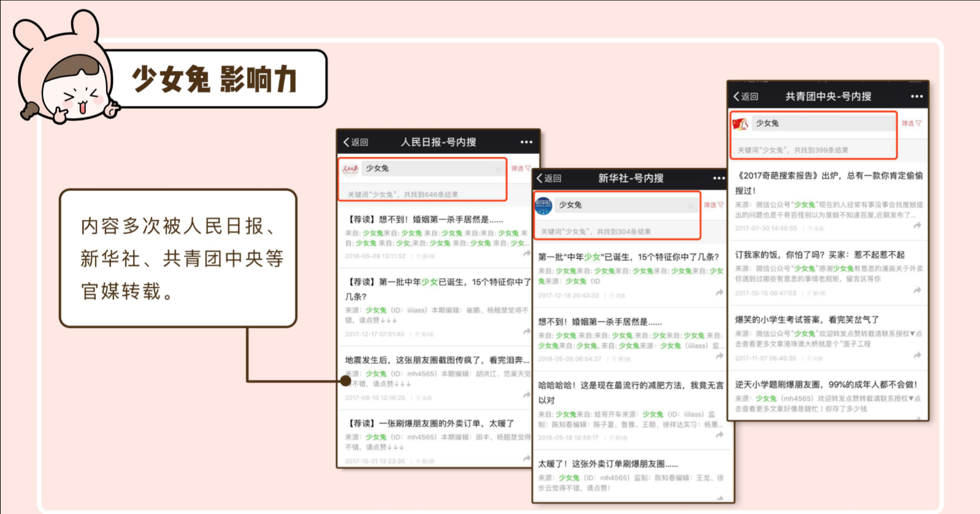
Task: Click the timestamp 2017-10-21 13:23:35
Action: [x=375, y=461]
